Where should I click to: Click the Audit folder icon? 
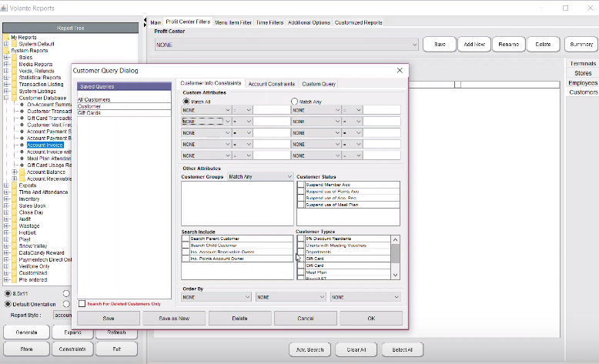pyautogui.click(x=14, y=219)
